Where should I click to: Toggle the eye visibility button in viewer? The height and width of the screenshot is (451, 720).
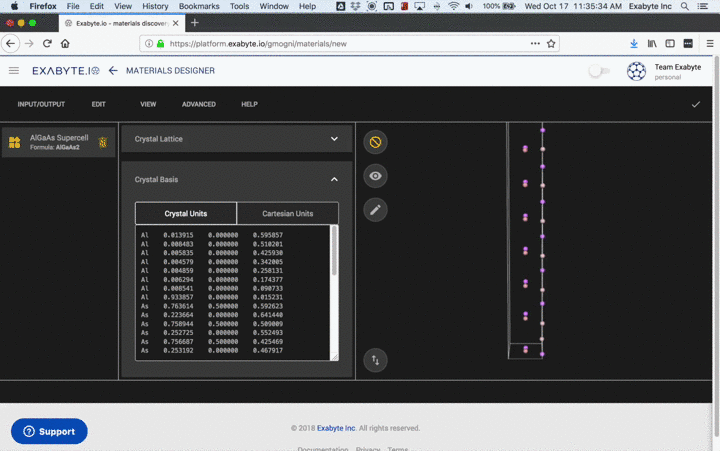click(x=375, y=176)
